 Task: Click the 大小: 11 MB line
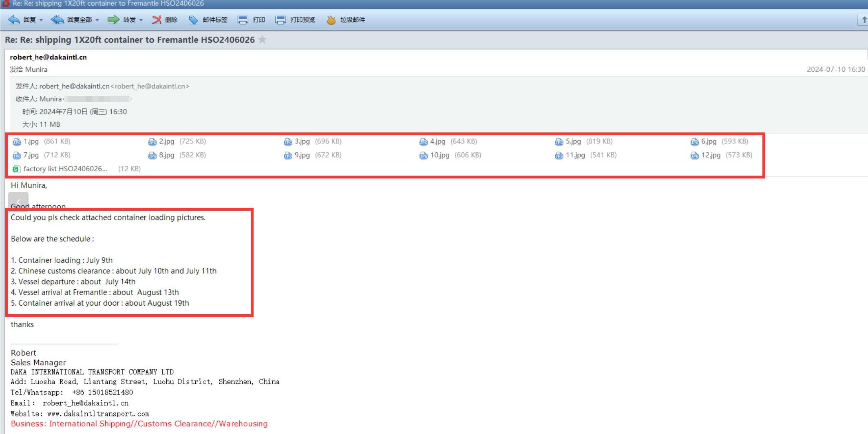(41, 124)
